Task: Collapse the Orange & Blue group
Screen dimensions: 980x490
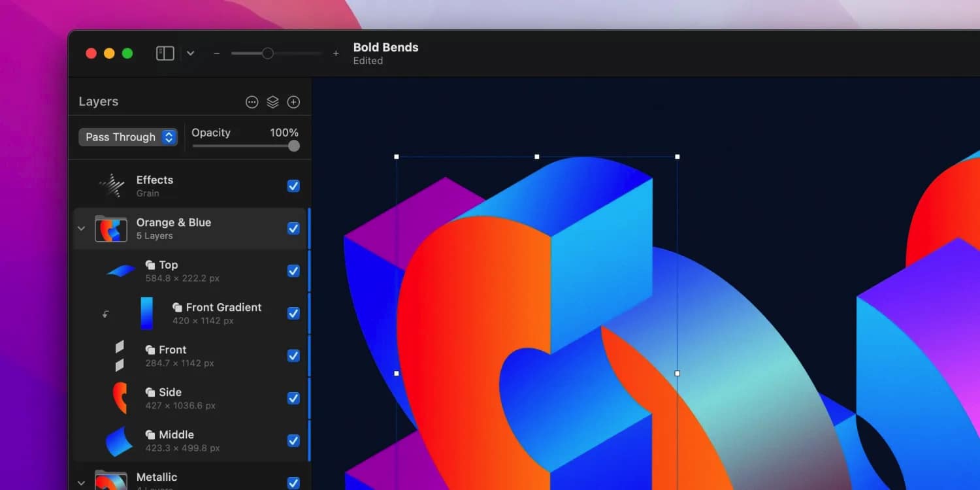Action: coord(81,229)
